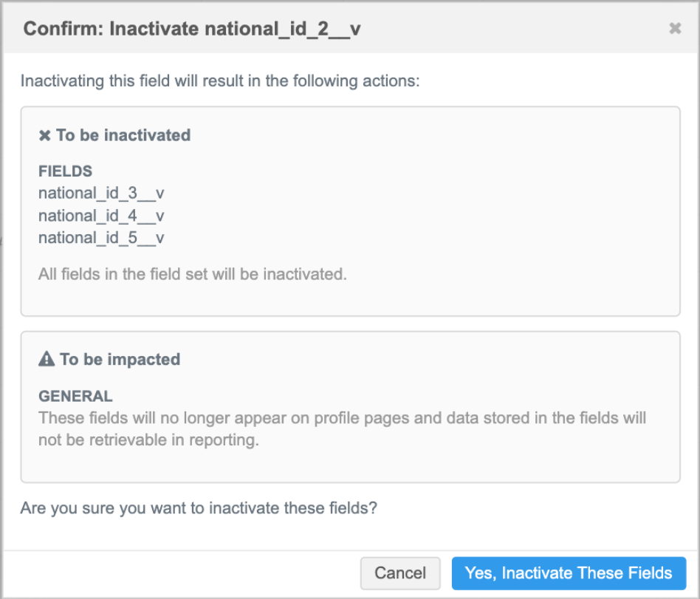Click the 'Are you sure' confirmation question

pos(199,509)
